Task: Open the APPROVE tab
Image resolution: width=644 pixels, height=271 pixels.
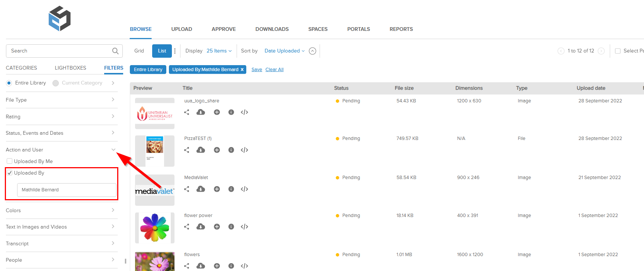Action: pos(224,29)
